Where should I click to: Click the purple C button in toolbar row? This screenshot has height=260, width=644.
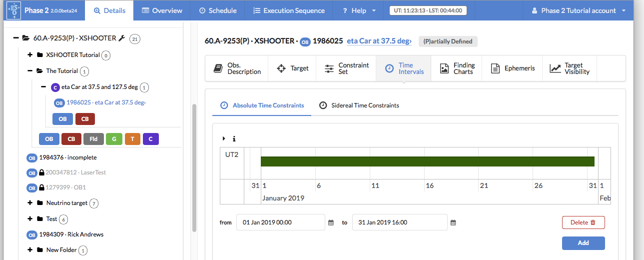click(150, 139)
